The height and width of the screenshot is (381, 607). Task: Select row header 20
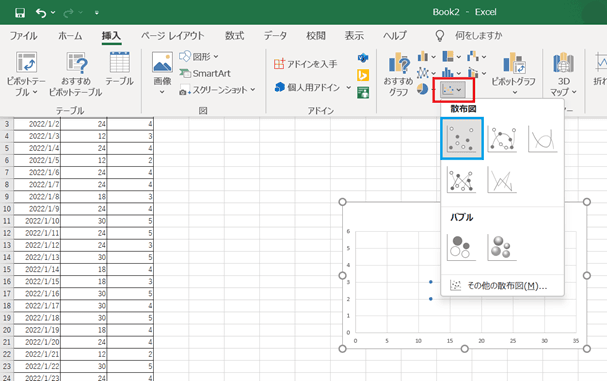coord(7,330)
